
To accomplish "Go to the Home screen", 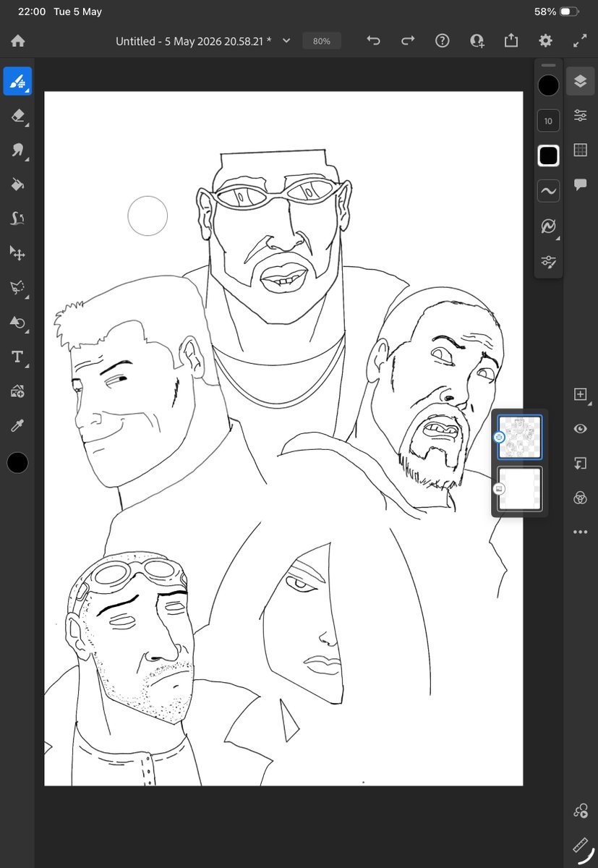I will point(17,41).
